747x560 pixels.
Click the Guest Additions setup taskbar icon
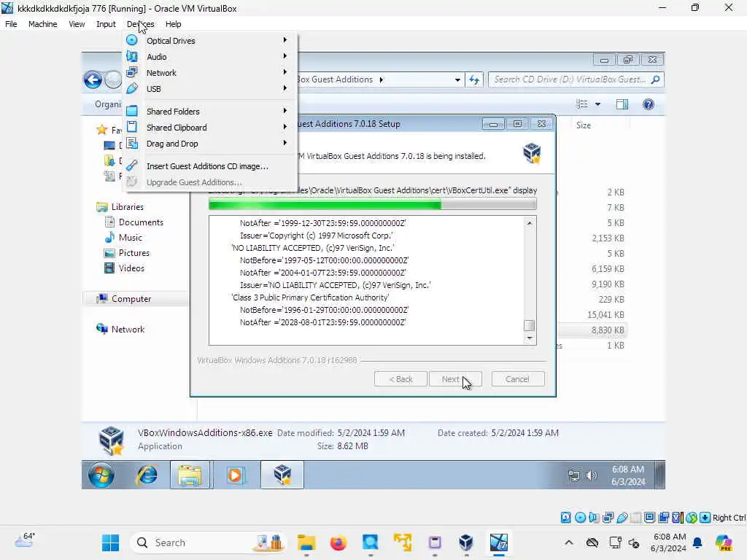[282, 475]
